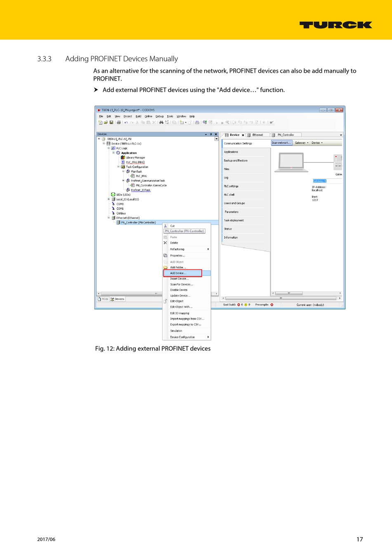Screen dimensions: 392x555
Task: Open the Tools menu
Action: coord(170,116)
